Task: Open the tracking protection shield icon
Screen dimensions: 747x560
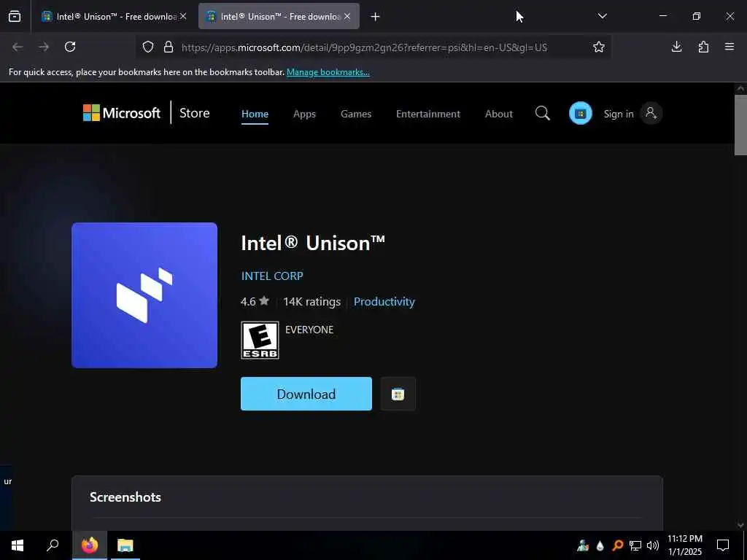Action: click(148, 47)
